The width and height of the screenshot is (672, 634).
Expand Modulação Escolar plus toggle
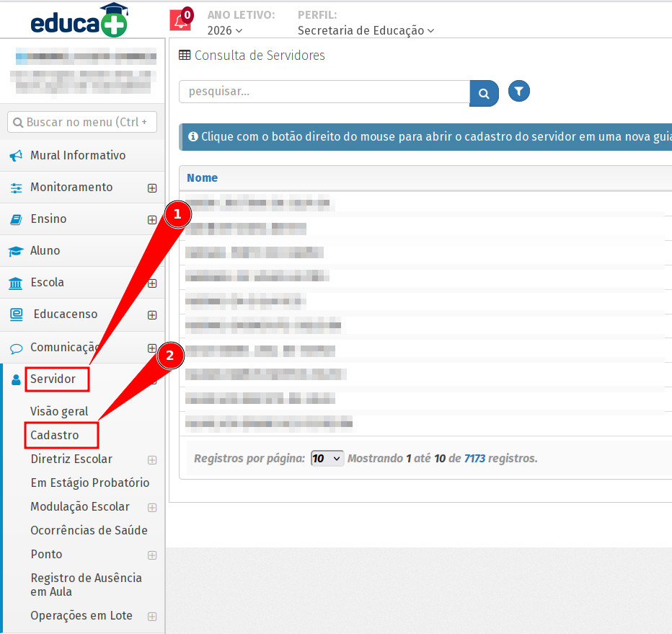click(x=152, y=507)
